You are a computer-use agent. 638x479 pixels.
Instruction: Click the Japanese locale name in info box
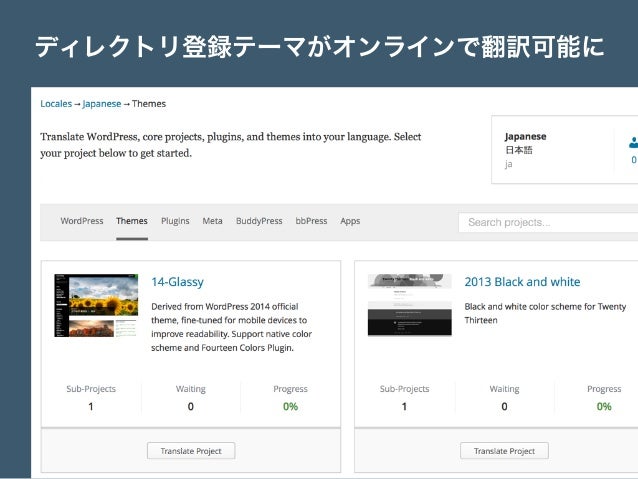(525, 136)
